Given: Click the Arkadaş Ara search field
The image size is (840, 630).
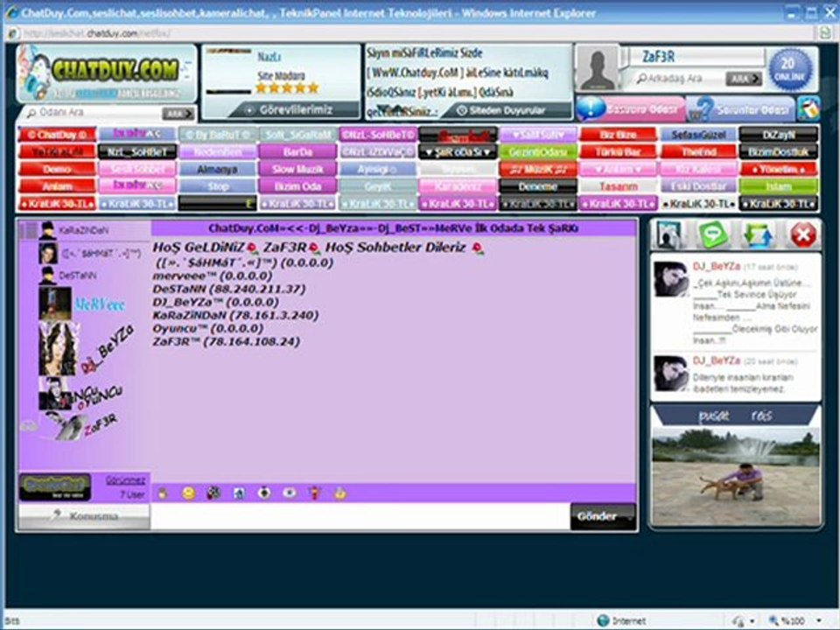Looking at the screenshot, I should point(677,79).
